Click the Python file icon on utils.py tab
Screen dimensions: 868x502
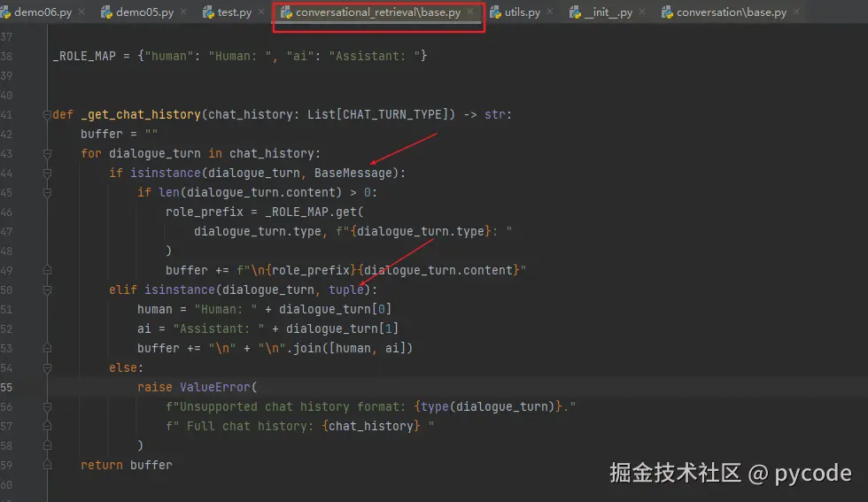click(495, 12)
